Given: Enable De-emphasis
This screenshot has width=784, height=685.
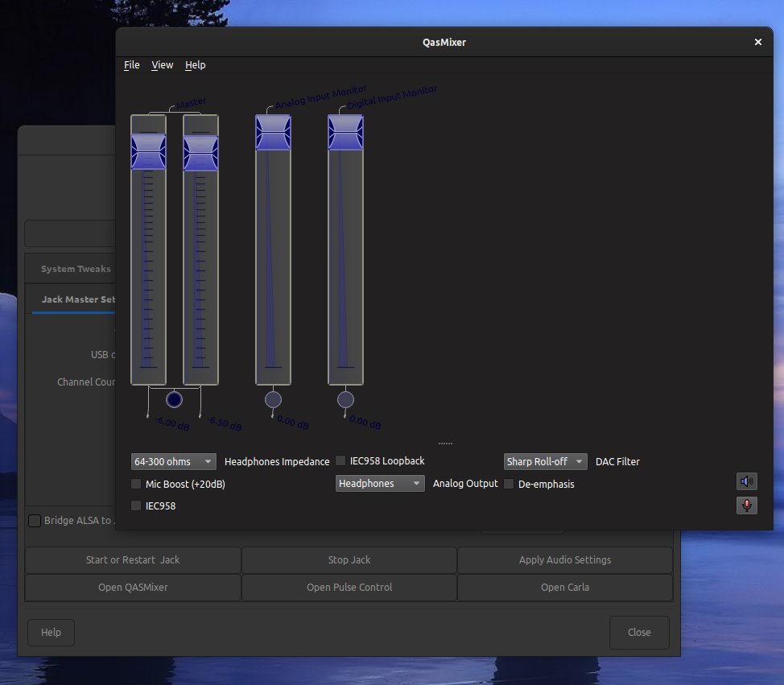Looking at the screenshot, I should (x=508, y=484).
